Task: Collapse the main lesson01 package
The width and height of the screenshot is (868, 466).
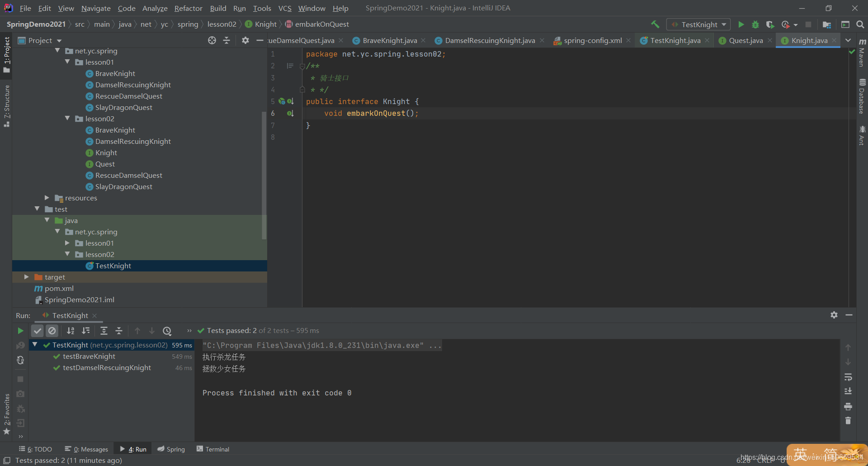Action: [x=67, y=62]
